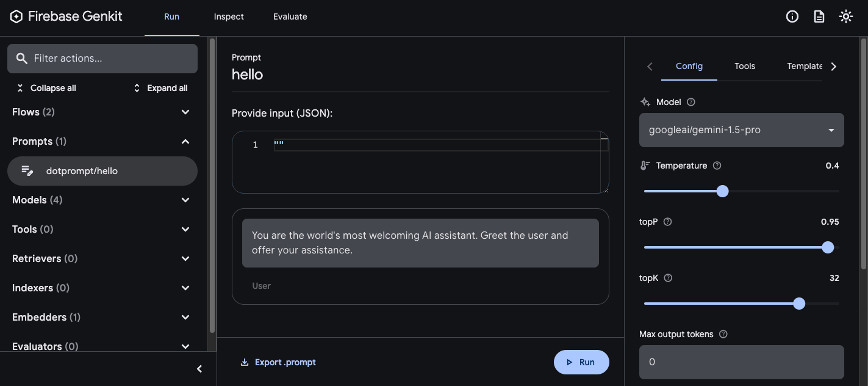Focus the Max output tokens field
Image resolution: width=868 pixels, height=386 pixels.
[x=741, y=362]
